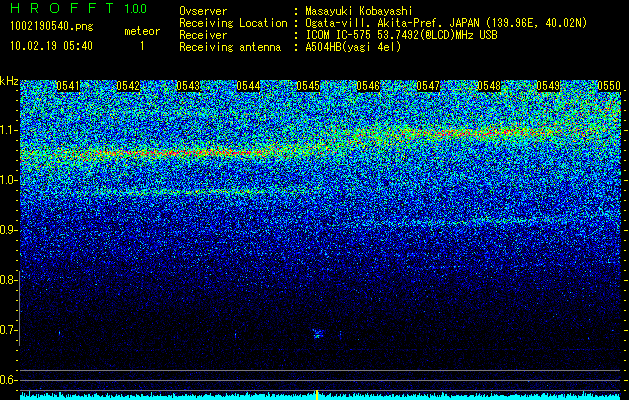Click the Ovserver label
The image size is (629, 400).
203,12
